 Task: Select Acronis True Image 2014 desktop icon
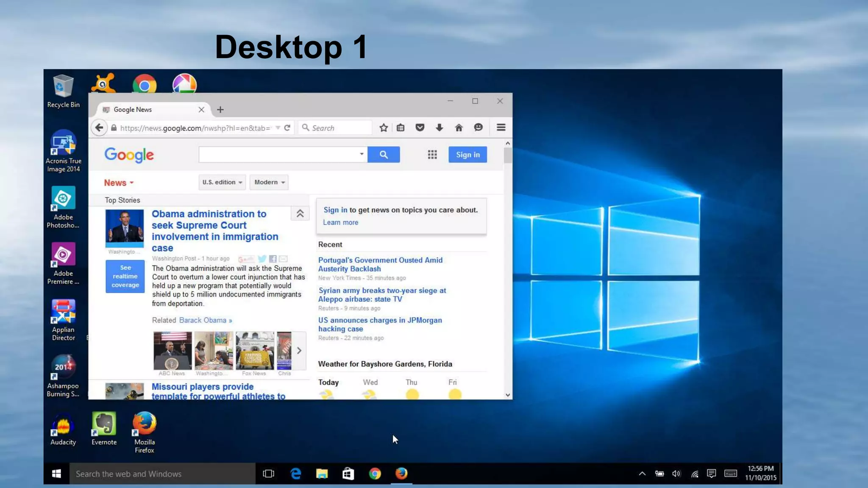point(63,151)
